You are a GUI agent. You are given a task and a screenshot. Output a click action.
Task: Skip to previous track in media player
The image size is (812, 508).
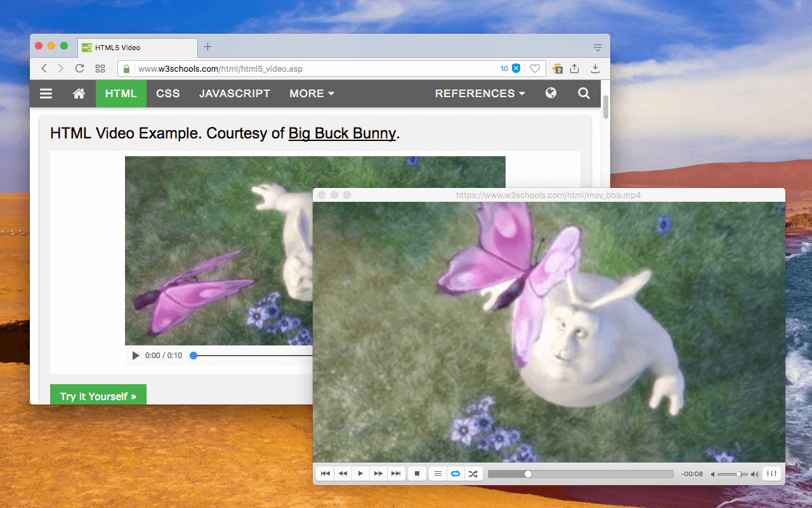[325, 474]
